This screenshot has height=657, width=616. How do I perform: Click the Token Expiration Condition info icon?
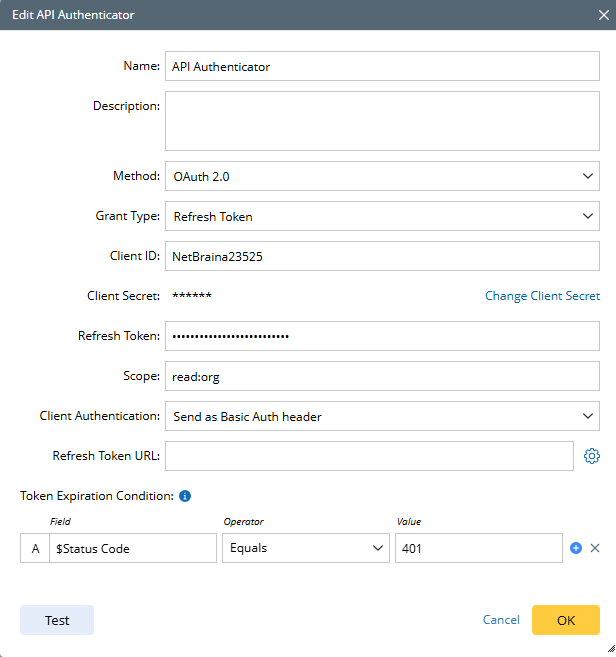(185, 495)
